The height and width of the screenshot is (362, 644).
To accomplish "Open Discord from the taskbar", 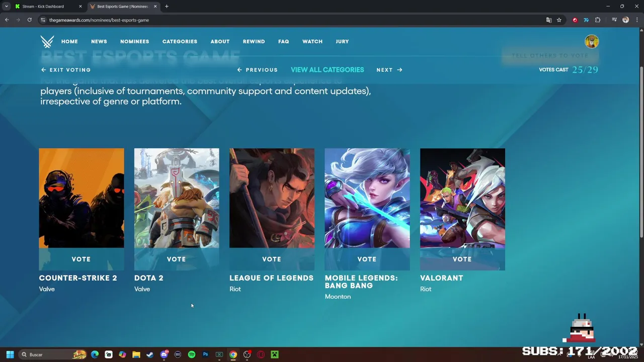I will click(x=164, y=354).
